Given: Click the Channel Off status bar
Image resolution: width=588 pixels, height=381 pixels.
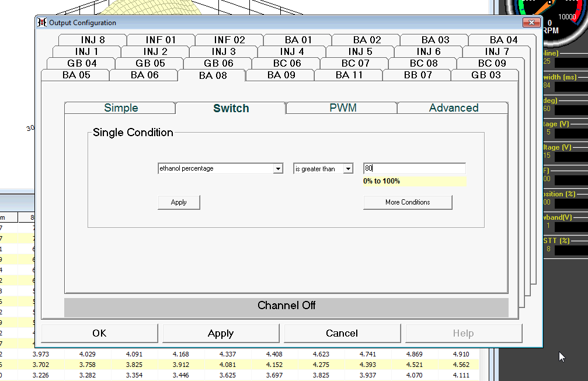Looking at the screenshot, I should coord(286,306).
